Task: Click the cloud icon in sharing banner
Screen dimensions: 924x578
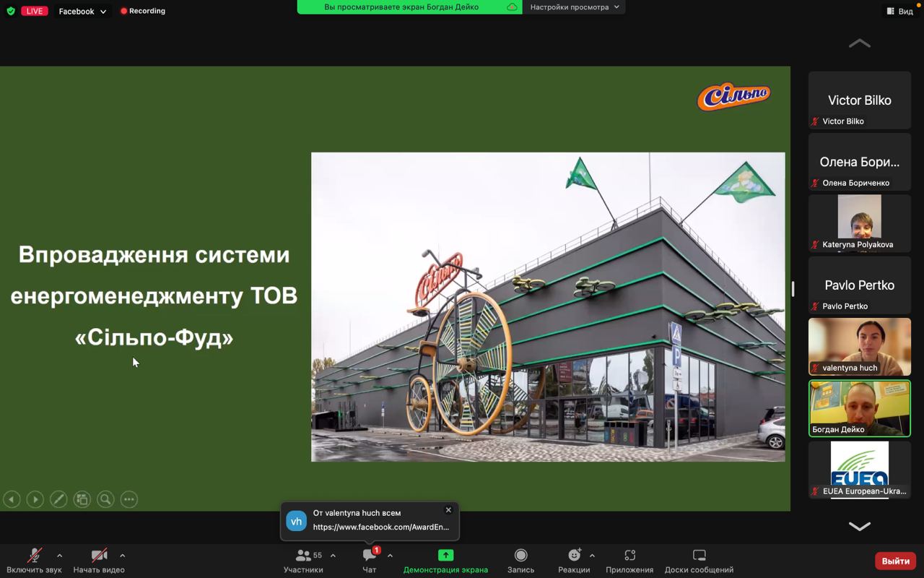Action: pos(512,7)
